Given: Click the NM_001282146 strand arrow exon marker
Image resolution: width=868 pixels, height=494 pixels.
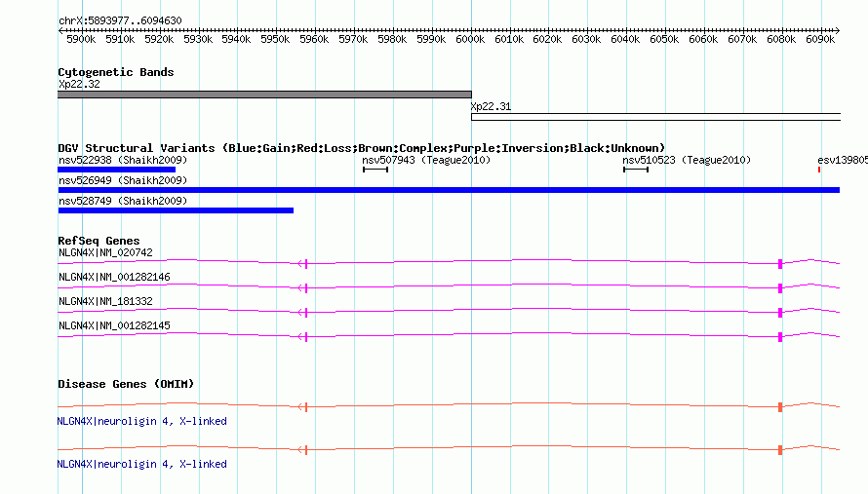Looking at the screenshot, I should [302, 288].
